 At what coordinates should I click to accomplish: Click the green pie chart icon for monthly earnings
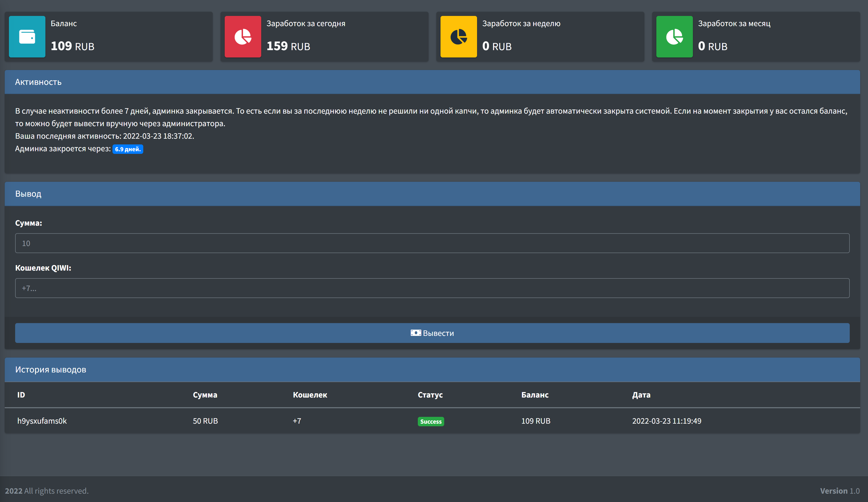click(674, 37)
